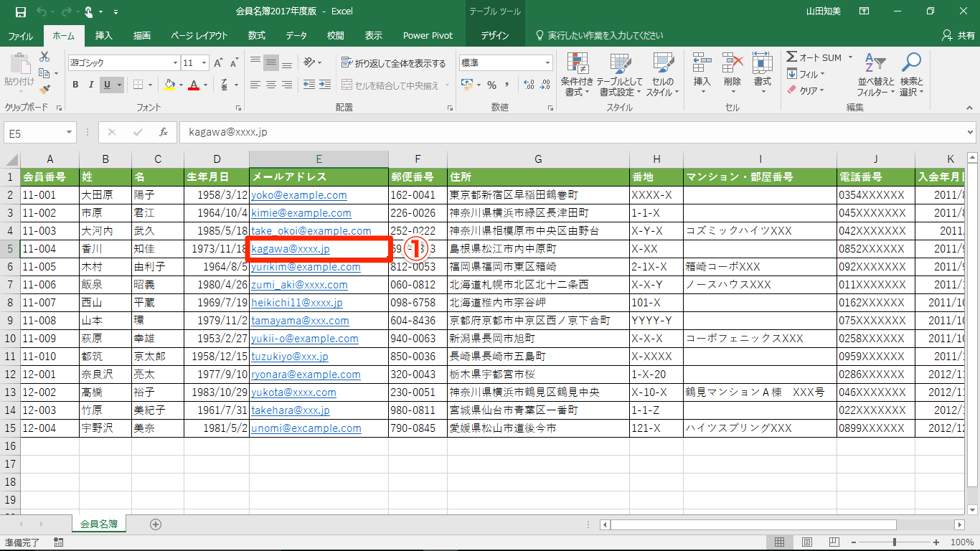Increase font size with the large A icon
The width and height of the screenshot is (980, 551).
pos(220,63)
